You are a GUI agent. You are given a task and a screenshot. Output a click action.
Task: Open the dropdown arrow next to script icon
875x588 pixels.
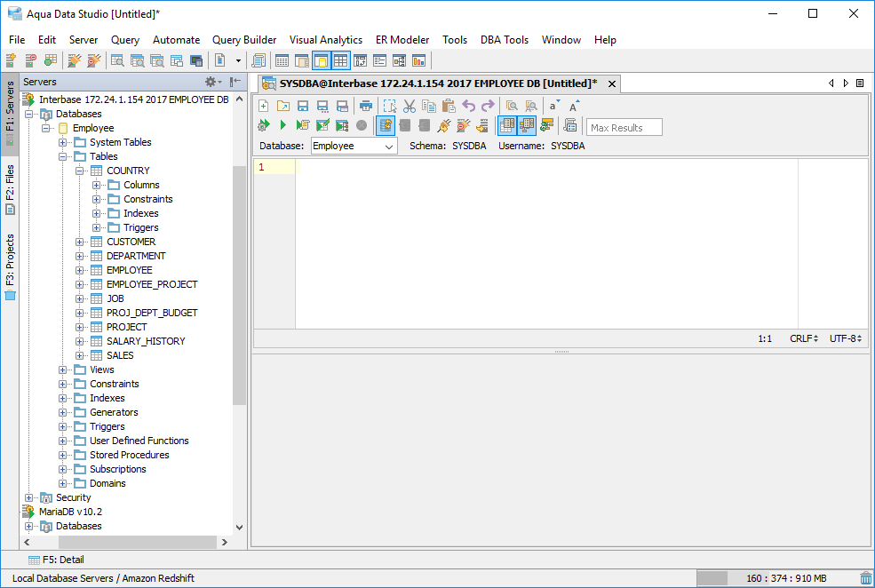coord(238,60)
